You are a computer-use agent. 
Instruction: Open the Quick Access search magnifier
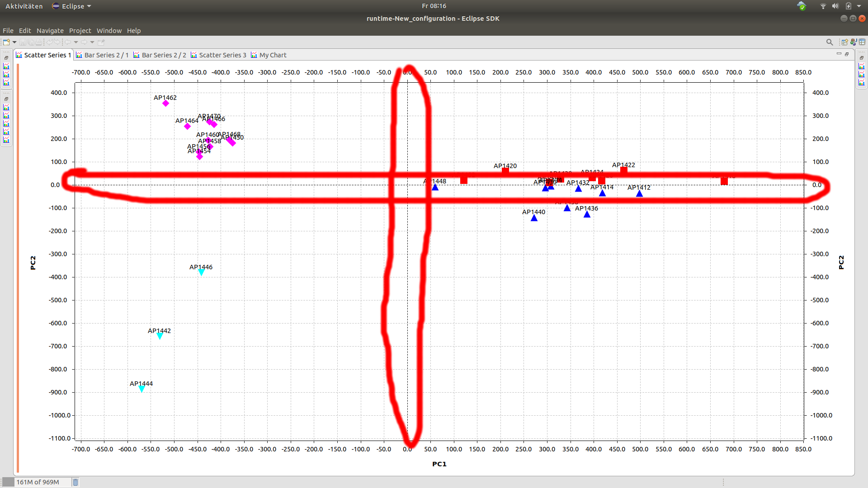830,42
